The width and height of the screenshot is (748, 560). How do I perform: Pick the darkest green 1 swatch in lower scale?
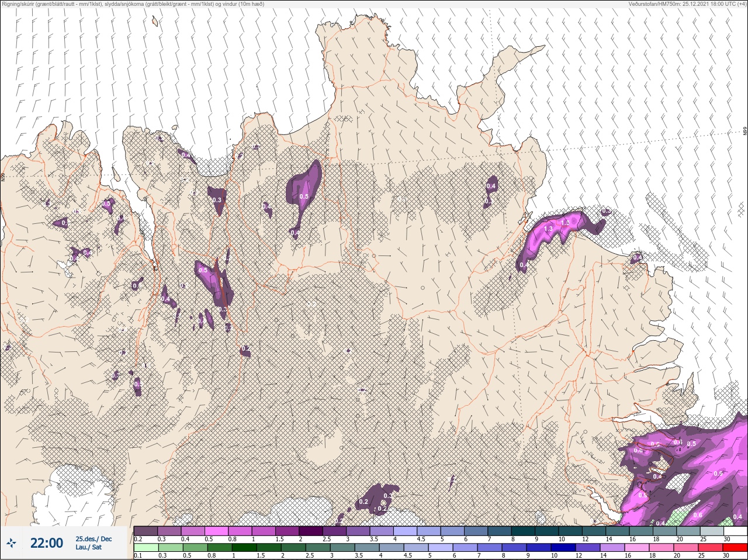coord(243,548)
